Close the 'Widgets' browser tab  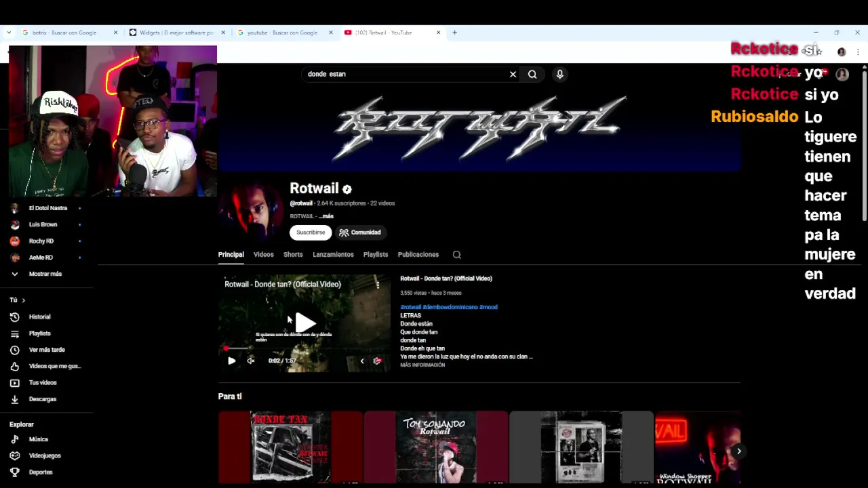click(x=223, y=33)
